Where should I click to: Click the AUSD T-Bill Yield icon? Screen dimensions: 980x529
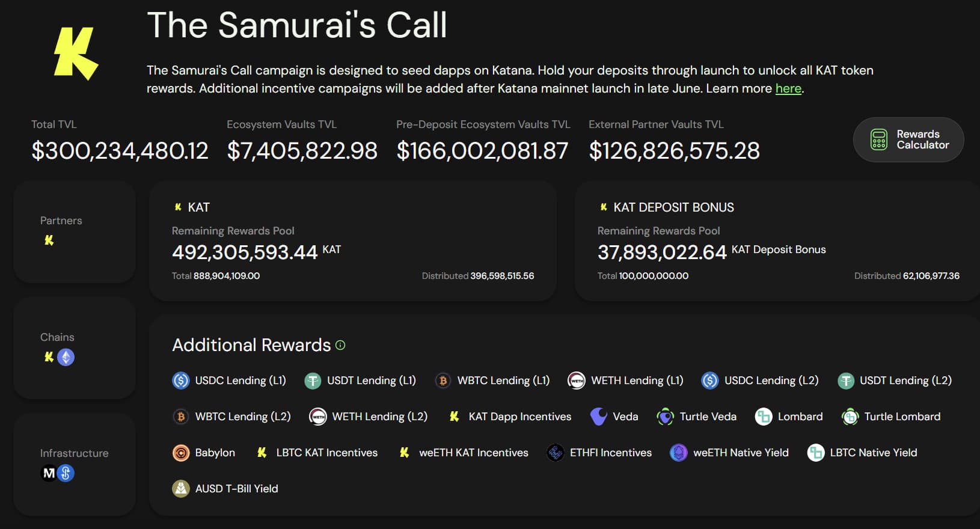click(181, 489)
